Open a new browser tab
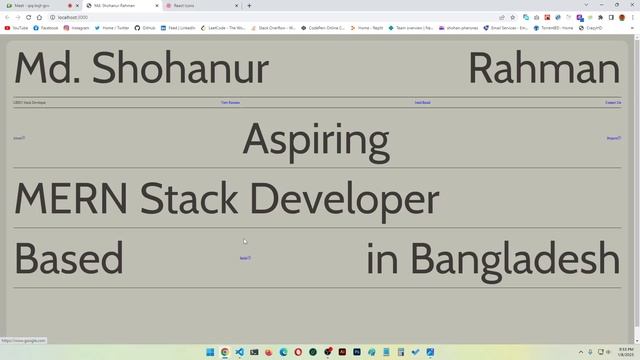This screenshot has width=640, height=360. (x=249, y=6)
